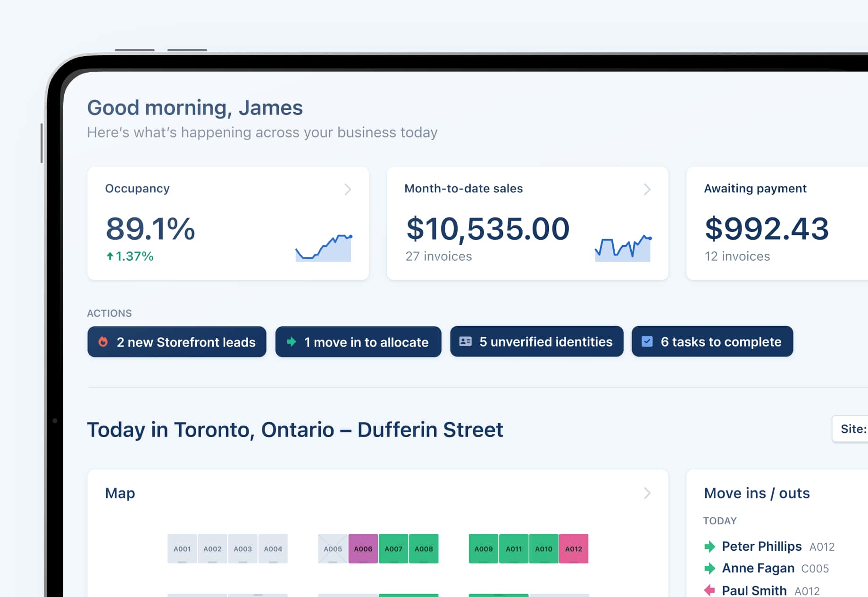Open Month-to-date sales details via chevron
868x597 pixels.
(x=647, y=190)
